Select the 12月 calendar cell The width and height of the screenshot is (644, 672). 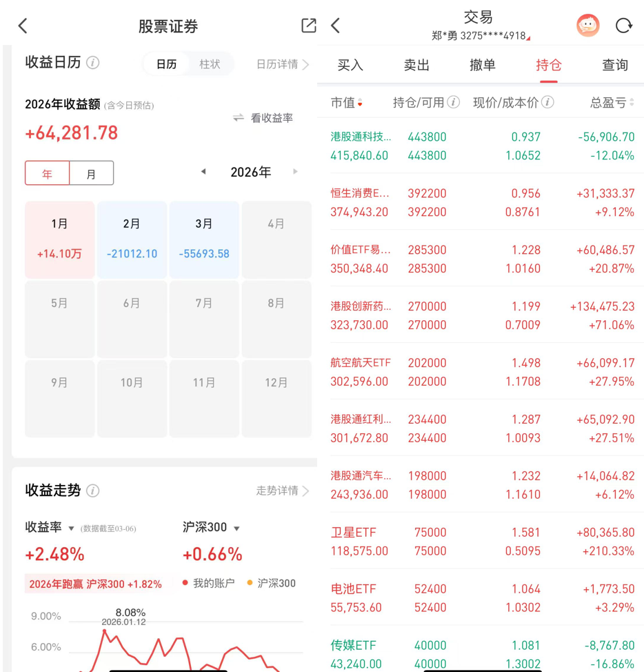(x=276, y=398)
